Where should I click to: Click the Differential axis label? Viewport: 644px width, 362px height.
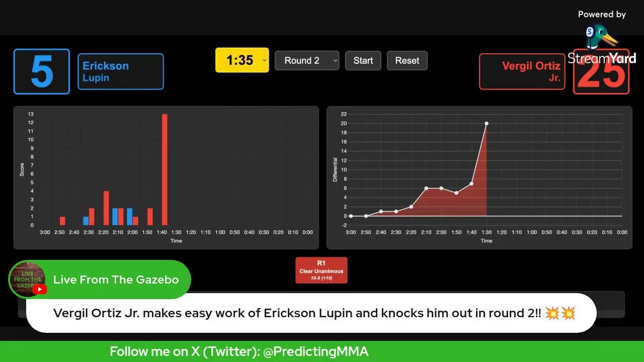click(x=336, y=169)
